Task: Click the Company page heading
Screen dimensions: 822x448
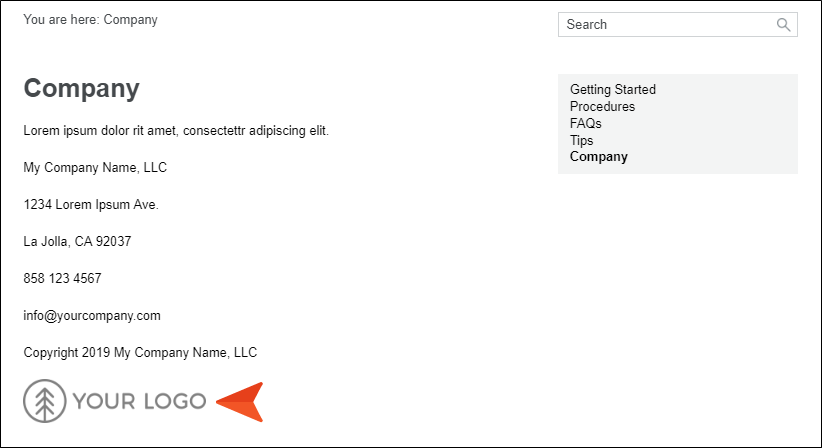Action: click(82, 89)
